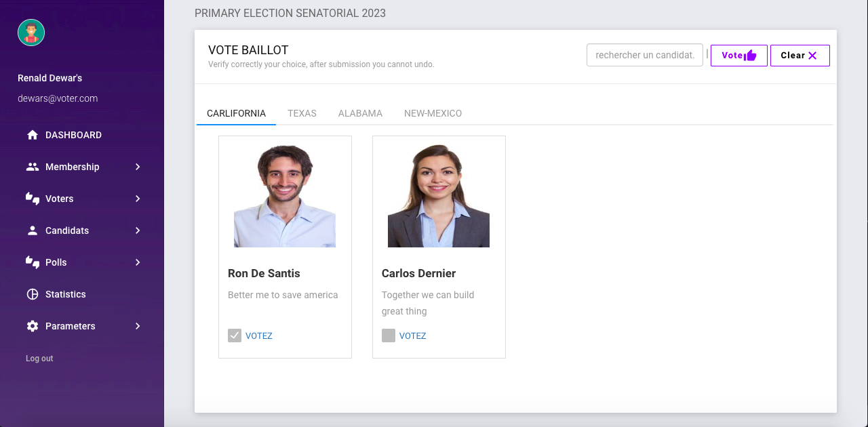Click the Polls icon in the sidebar
Viewport: 868px width, 427px height.
pos(33,262)
